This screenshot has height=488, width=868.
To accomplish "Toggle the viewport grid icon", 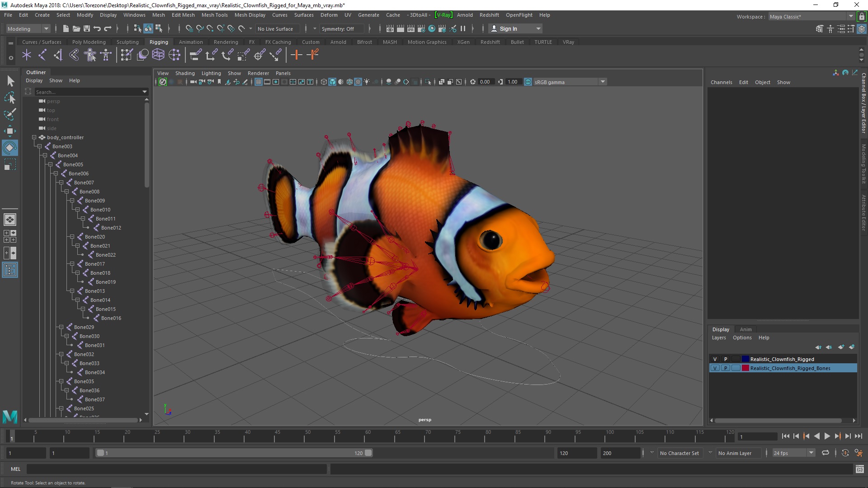I will pos(259,82).
